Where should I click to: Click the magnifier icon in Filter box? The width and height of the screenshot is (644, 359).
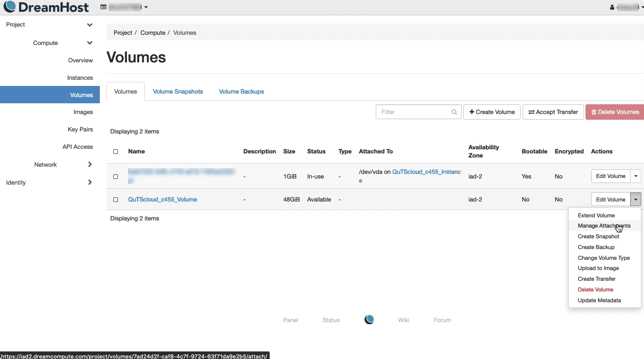pyautogui.click(x=454, y=112)
